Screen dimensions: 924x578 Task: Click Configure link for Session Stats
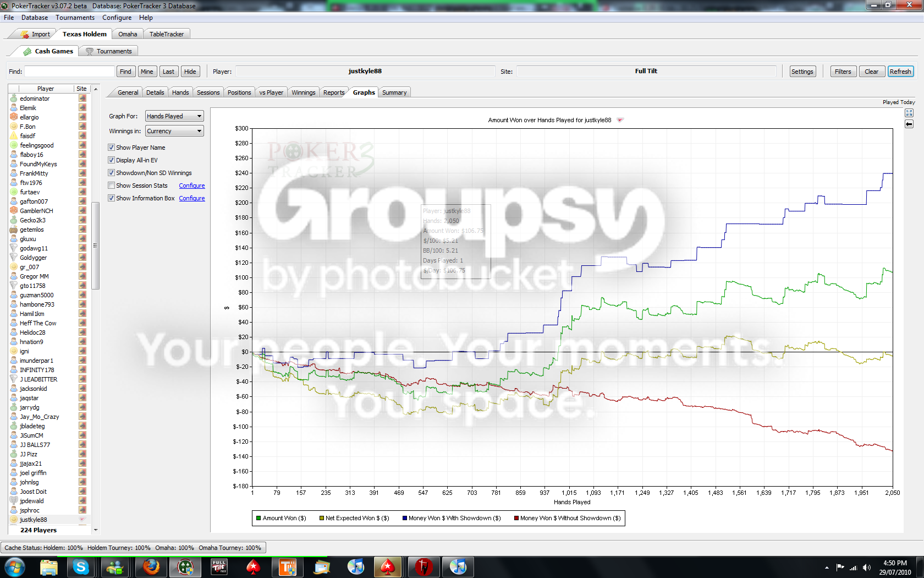[192, 186]
